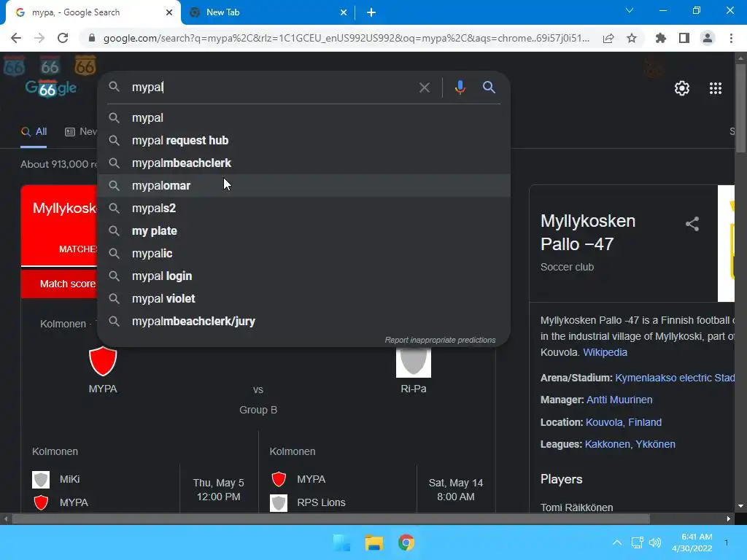The height and width of the screenshot is (560, 747).
Task: Open the Chrome extensions puzzle icon
Action: 661,38
